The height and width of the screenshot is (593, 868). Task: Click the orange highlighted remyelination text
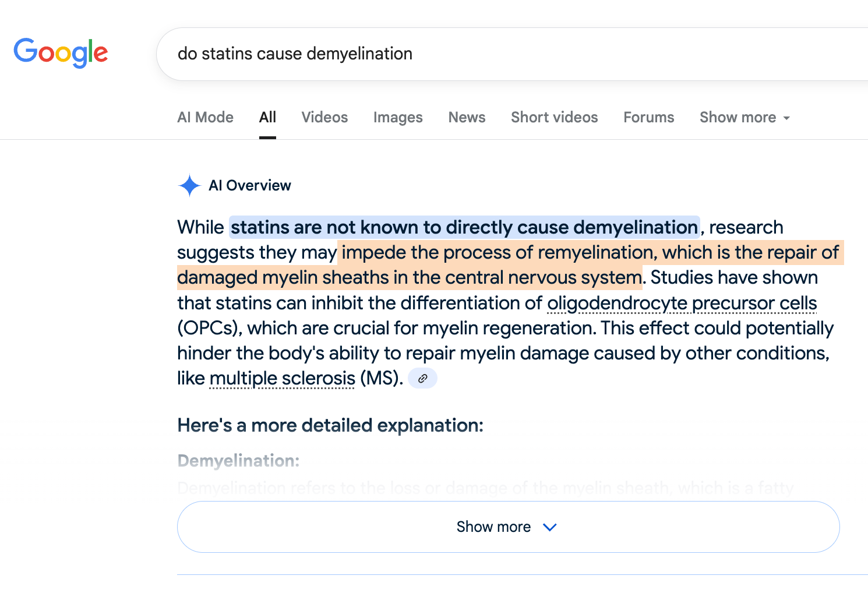590,253
